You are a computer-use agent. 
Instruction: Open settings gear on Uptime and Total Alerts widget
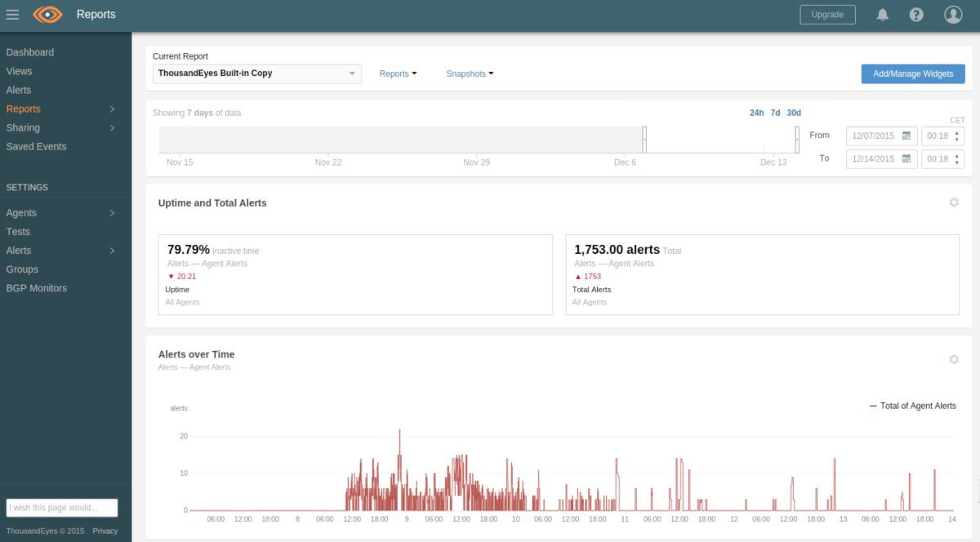click(953, 202)
